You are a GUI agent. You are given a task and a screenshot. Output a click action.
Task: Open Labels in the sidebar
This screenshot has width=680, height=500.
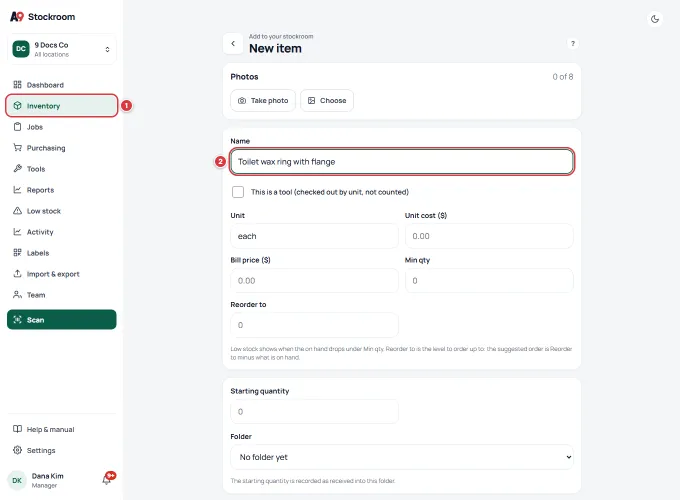pyautogui.click(x=62, y=253)
